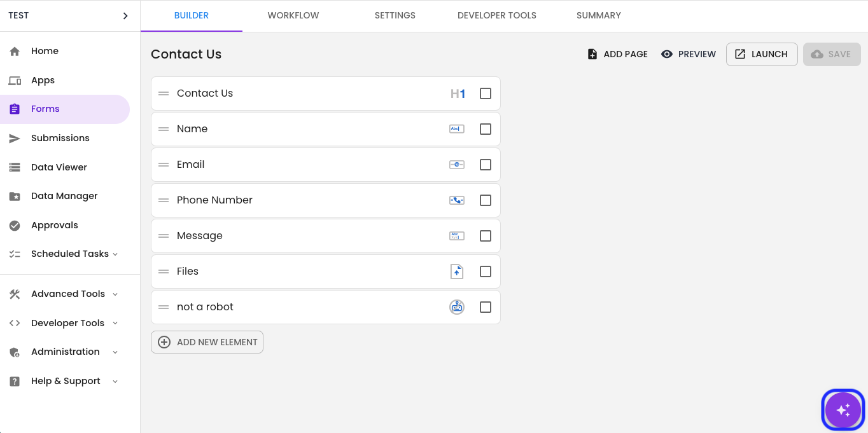Viewport: 868px width, 433px height.
Task: Click the phone field type icon
Action: click(457, 200)
